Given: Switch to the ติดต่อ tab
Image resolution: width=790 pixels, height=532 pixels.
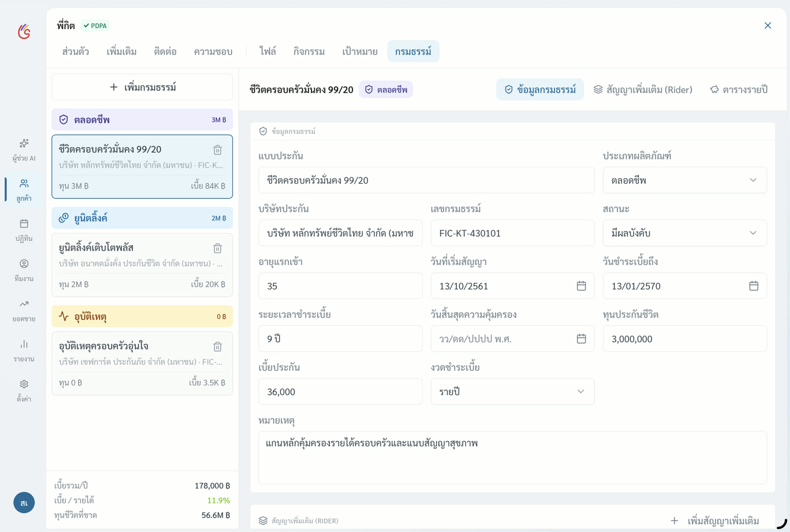Looking at the screenshot, I should click(165, 51).
